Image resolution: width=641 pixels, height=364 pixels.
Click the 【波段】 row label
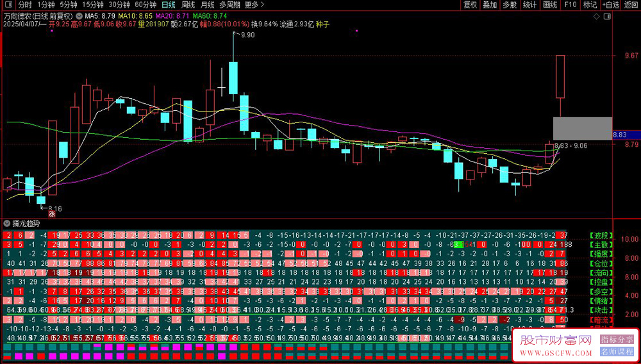601,235
